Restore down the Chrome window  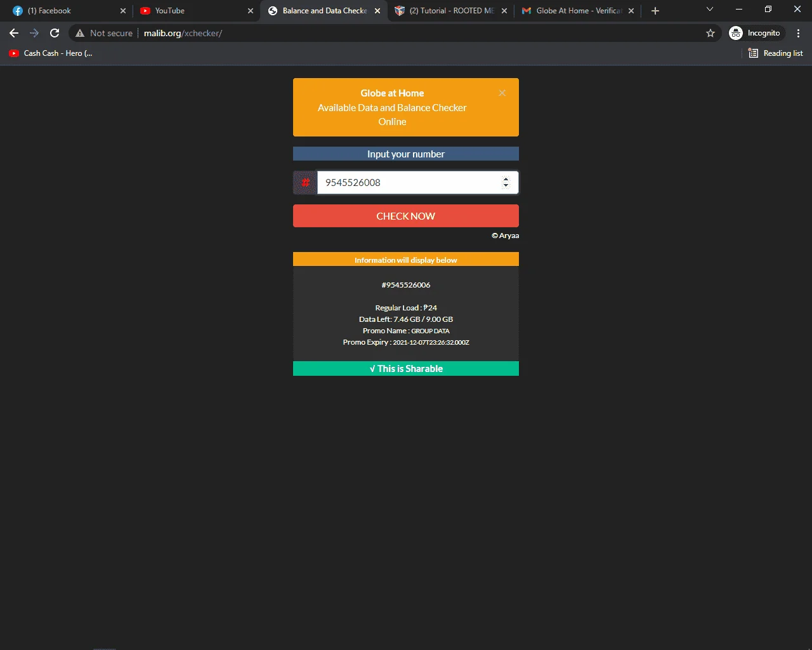pyautogui.click(x=768, y=10)
